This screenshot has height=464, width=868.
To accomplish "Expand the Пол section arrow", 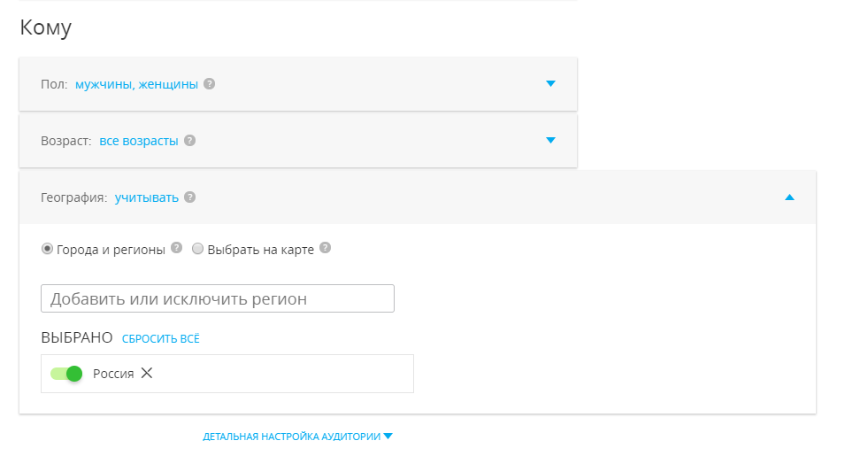I will 550,84.
